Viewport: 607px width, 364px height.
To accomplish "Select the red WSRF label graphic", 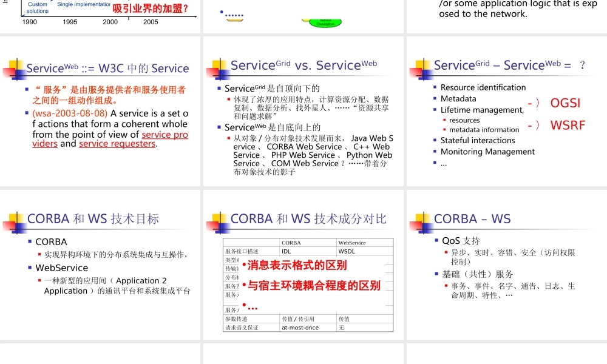I will pos(566,126).
